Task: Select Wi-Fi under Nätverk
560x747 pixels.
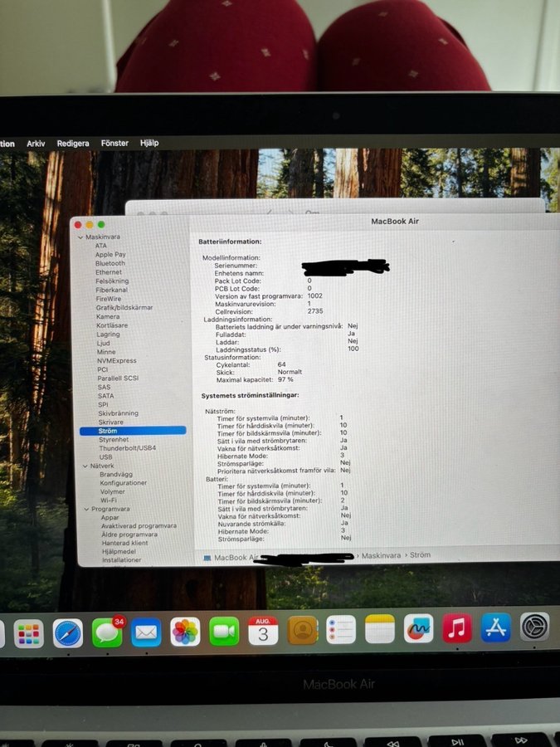Action: point(108,500)
